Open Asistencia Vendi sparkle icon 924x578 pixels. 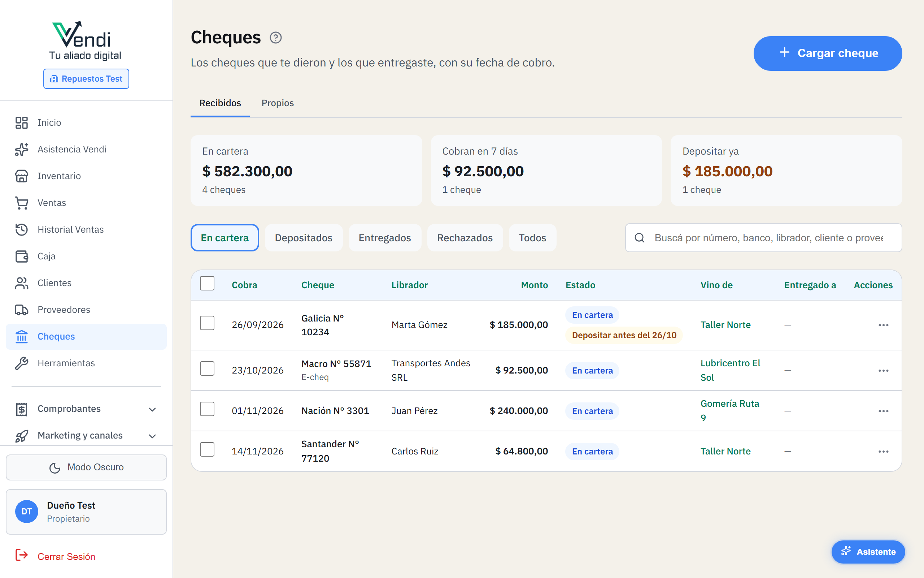[x=22, y=150]
